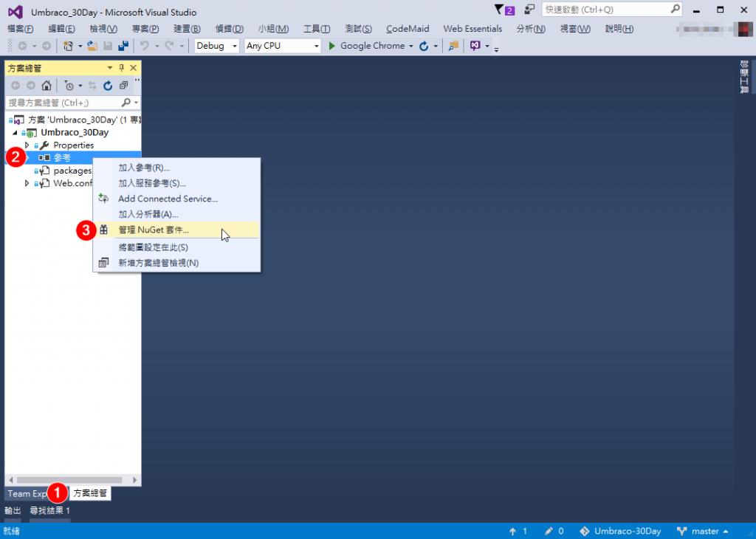This screenshot has width=756, height=539.
Task: Switch to the Team Explorer tab
Action: (27, 494)
